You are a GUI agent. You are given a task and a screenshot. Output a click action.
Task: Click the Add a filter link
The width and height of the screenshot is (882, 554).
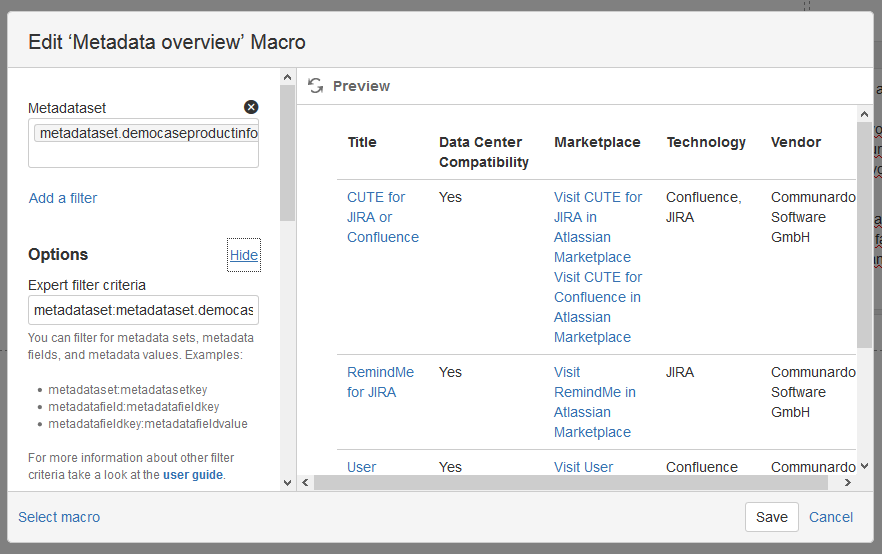pyautogui.click(x=63, y=198)
